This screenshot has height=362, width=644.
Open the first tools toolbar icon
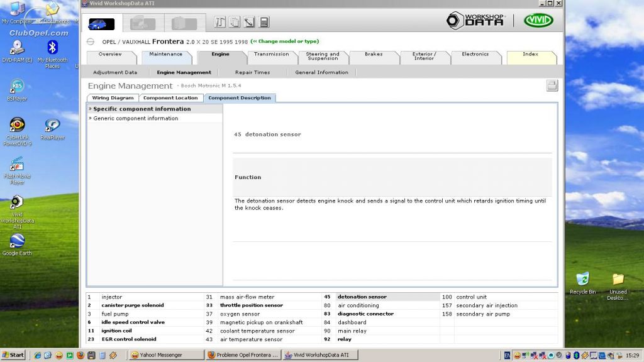[219, 22]
